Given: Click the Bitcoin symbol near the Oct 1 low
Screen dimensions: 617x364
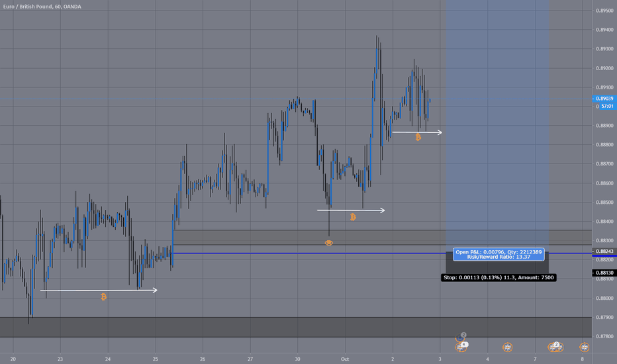Looking at the screenshot, I should (353, 217).
